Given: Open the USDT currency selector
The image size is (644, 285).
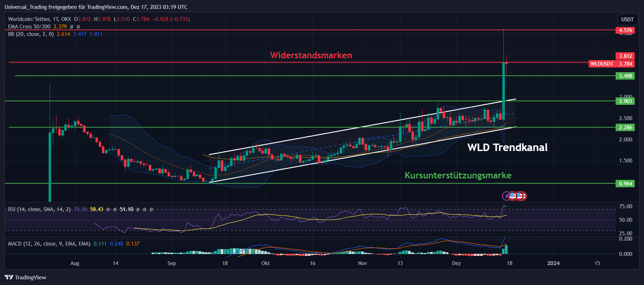Looking at the screenshot, I should (x=627, y=19).
